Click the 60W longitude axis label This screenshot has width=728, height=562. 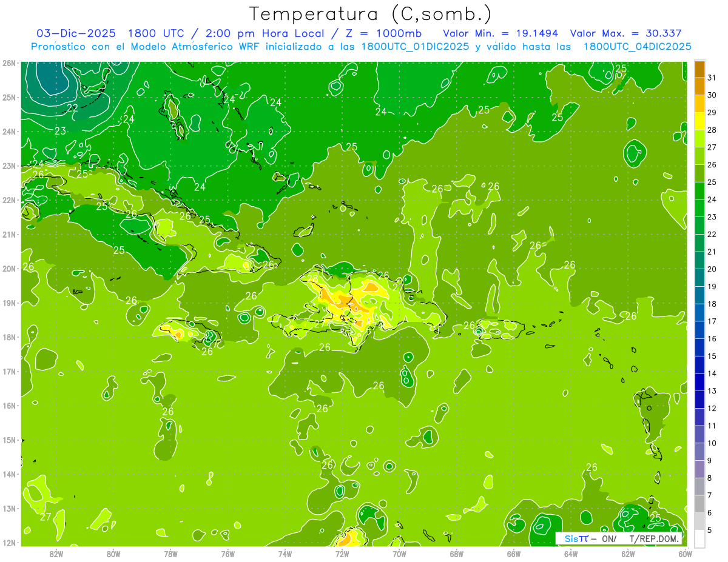686,554
